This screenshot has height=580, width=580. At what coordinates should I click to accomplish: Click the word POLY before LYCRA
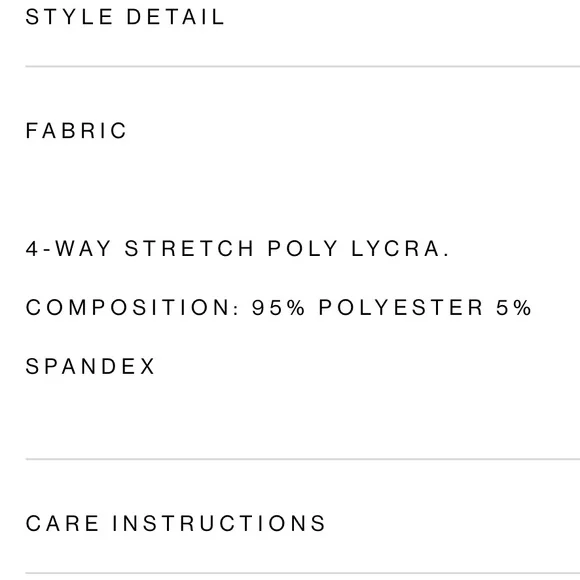click(303, 248)
